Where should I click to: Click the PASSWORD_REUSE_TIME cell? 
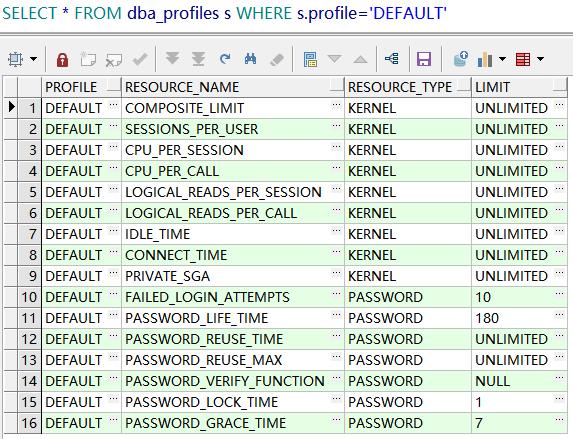coord(233,339)
